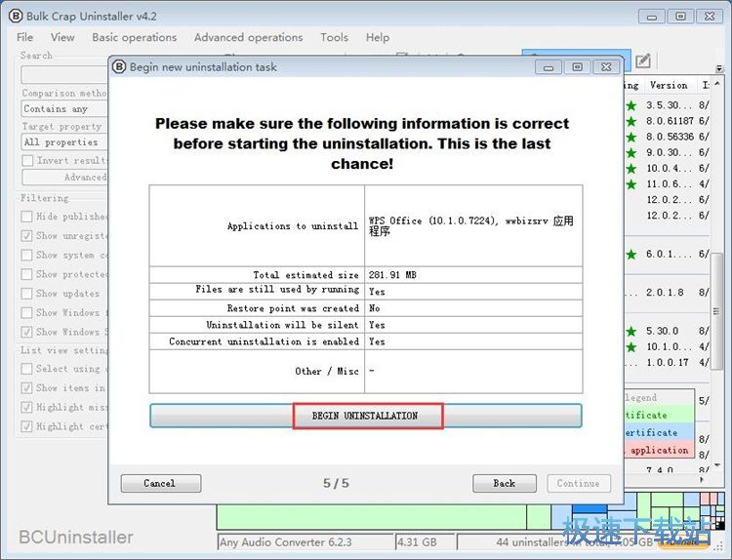Toggle Show items in groups checkbox

click(x=26, y=387)
